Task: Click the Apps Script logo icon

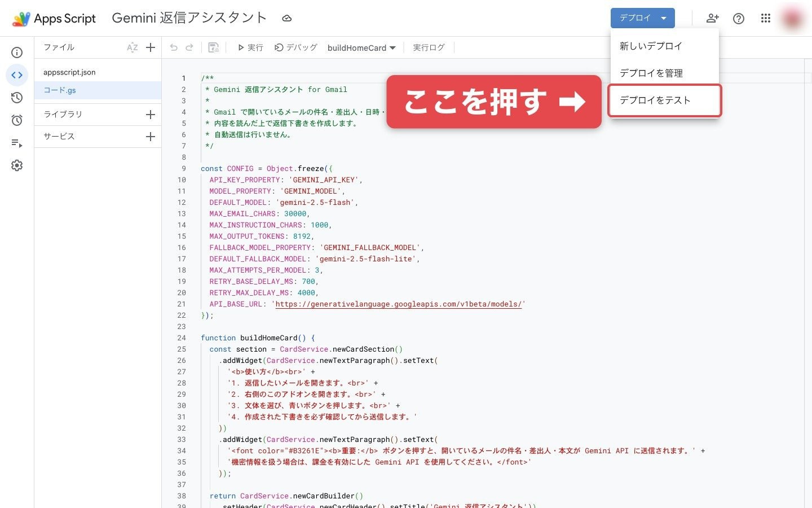Action: point(21,19)
